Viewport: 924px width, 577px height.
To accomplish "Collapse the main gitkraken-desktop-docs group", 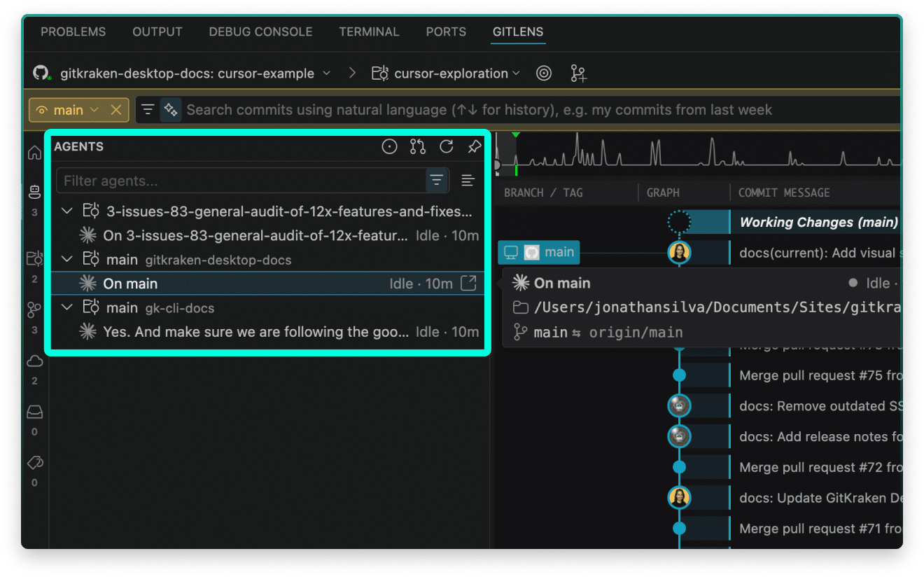I will pyautogui.click(x=67, y=259).
